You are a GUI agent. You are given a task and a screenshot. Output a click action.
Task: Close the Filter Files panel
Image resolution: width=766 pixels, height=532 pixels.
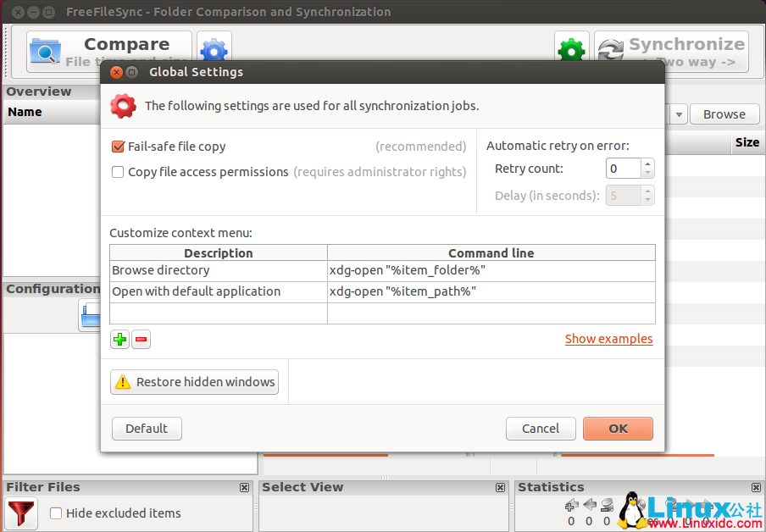coord(245,488)
